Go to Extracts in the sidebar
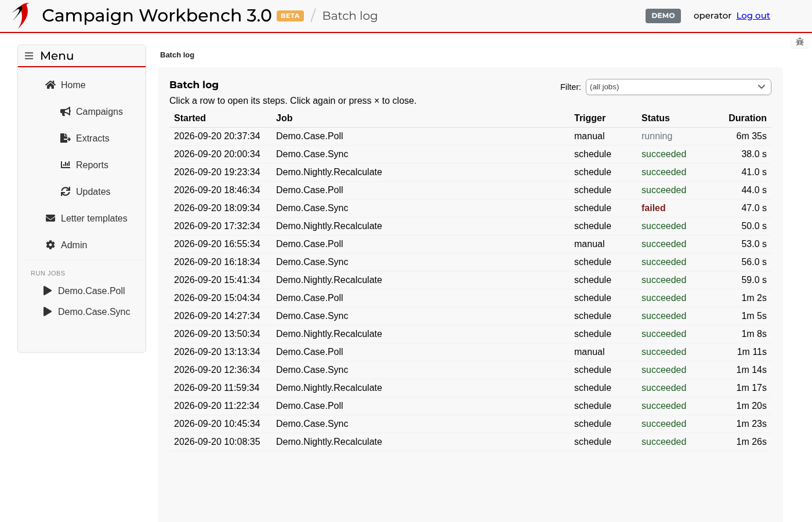The image size is (812, 522). point(93,138)
